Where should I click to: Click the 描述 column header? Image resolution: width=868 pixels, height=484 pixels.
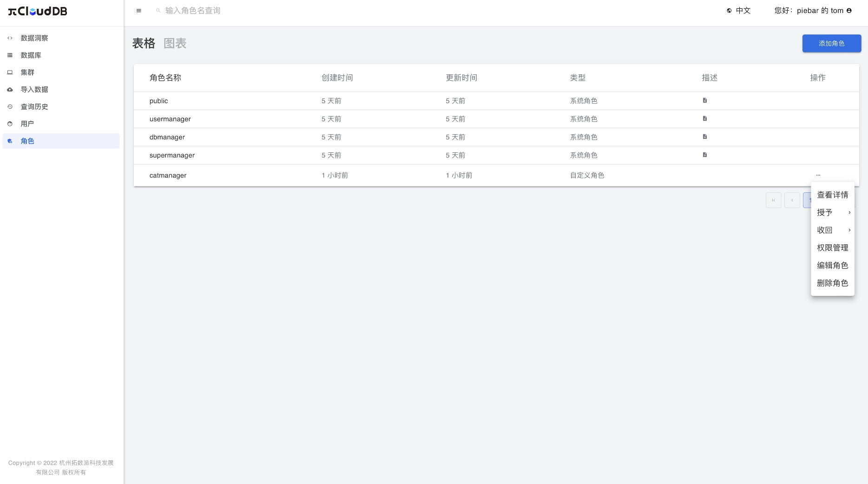coord(710,78)
